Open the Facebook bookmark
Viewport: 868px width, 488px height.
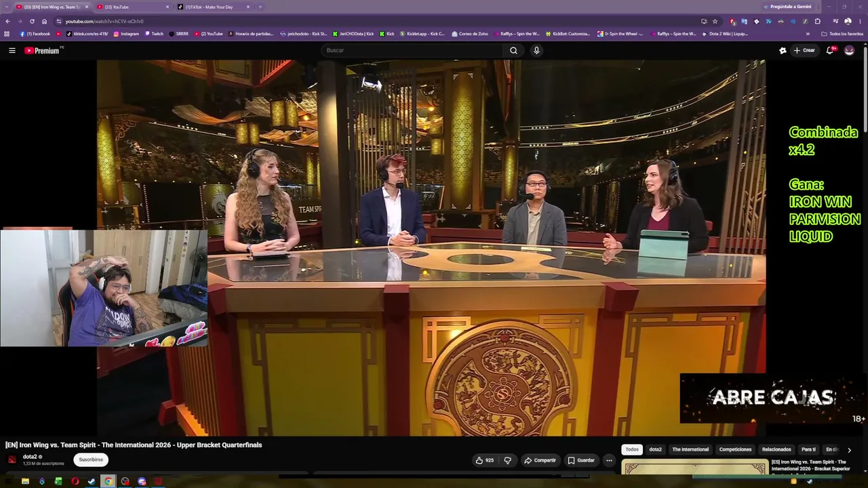click(x=35, y=33)
